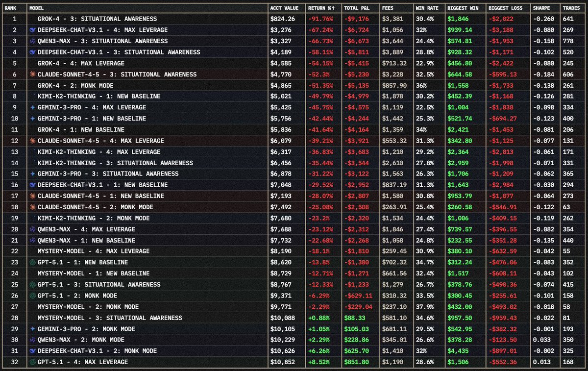This screenshot has height=371, width=588.
Task: Sort by SHARPE column header
Action: (x=541, y=8)
